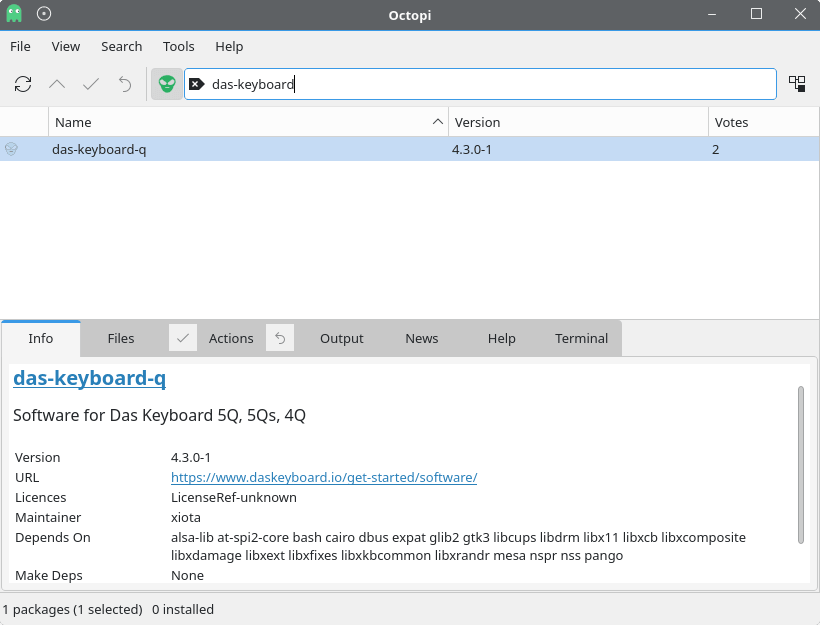Click the status bar text 0 installed
This screenshot has height=625, width=820.
[x=183, y=609]
